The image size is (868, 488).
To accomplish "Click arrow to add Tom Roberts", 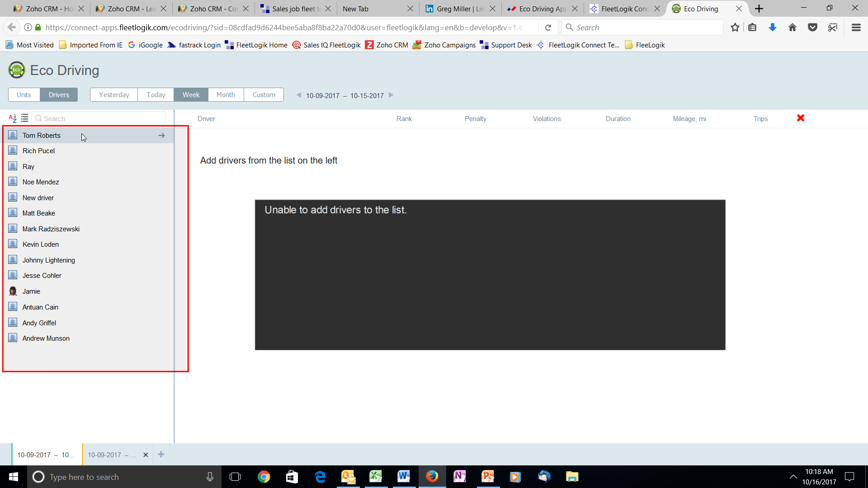I will coord(161,136).
